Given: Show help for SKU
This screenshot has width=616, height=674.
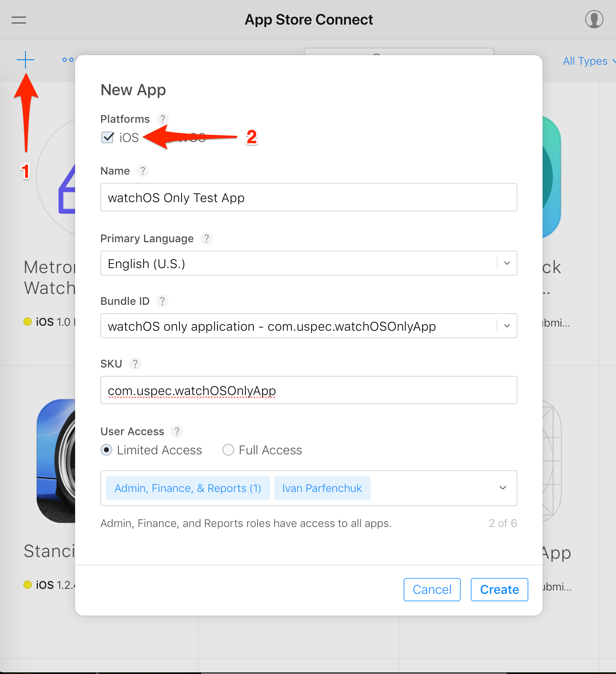Looking at the screenshot, I should (x=135, y=364).
